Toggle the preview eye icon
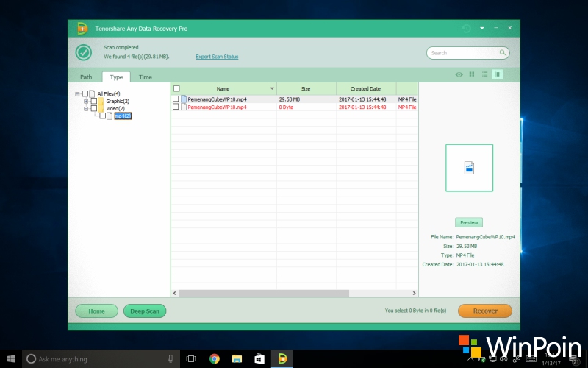This screenshot has width=588, height=368. click(459, 74)
